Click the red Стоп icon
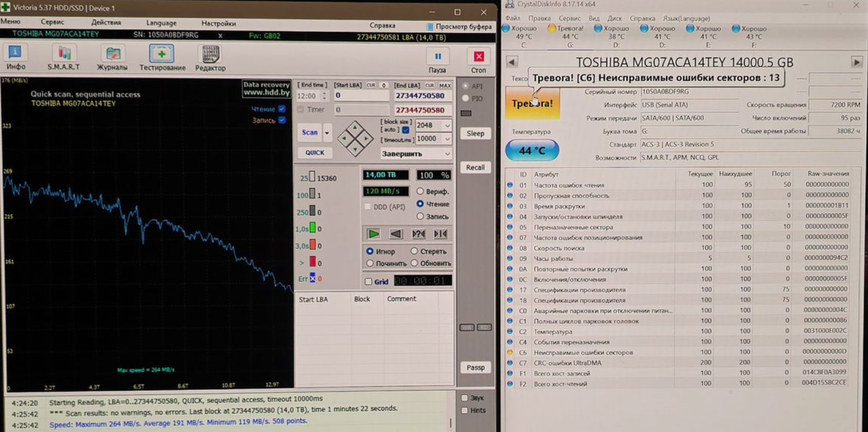This screenshot has width=868, height=432. pyautogui.click(x=478, y=56)
